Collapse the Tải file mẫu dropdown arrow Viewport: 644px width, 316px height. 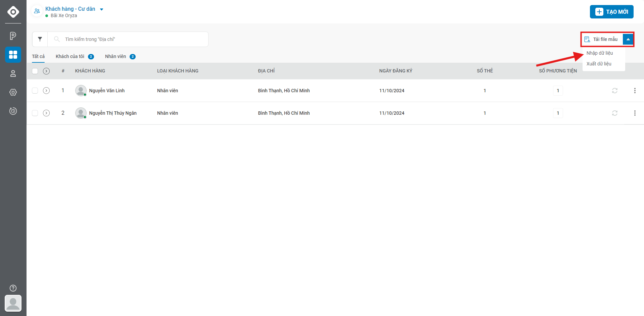pyautogui.click(x=628, y=39)
